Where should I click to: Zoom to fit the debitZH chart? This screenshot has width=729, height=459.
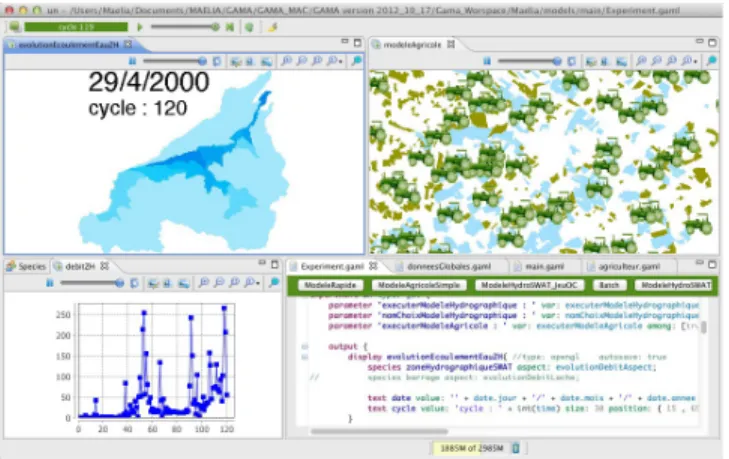pyautogui.click(x=235, y=283)
